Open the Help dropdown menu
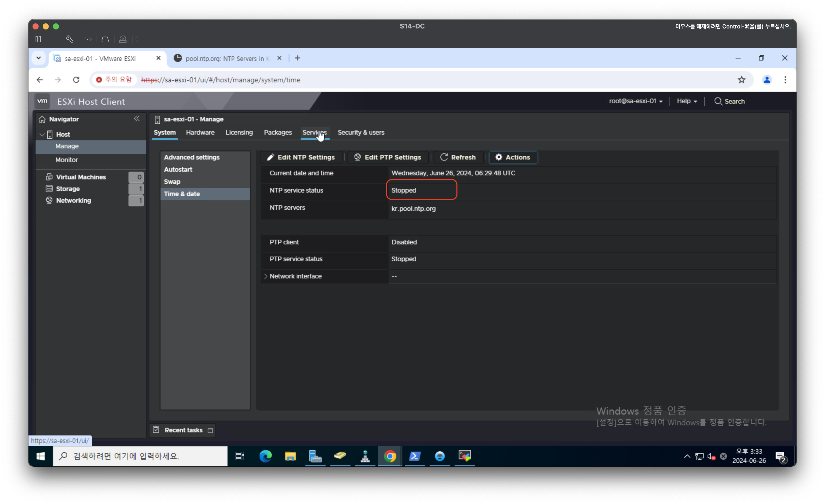Image resolution: width=825 pixels, height=504 pixels. (687, 101)
